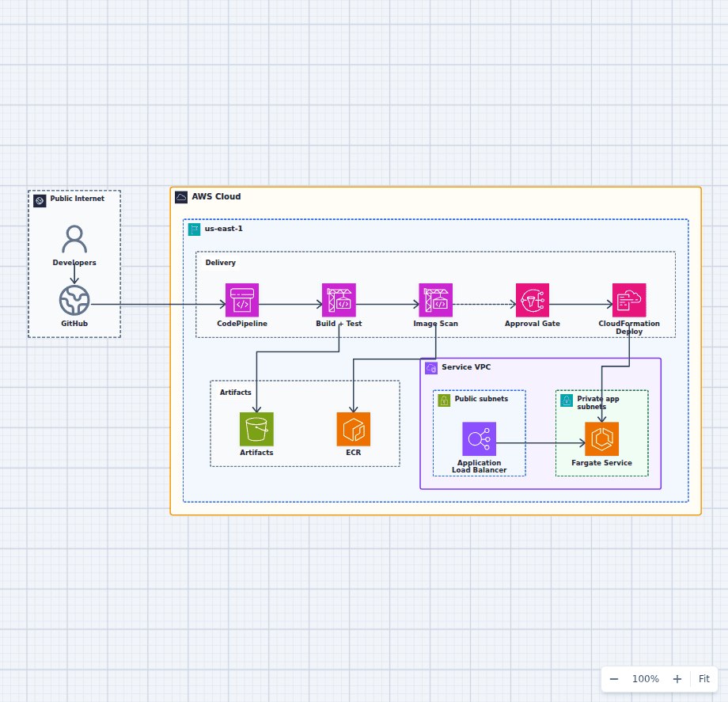Click the Fargate Service caption text

[601, 463]
